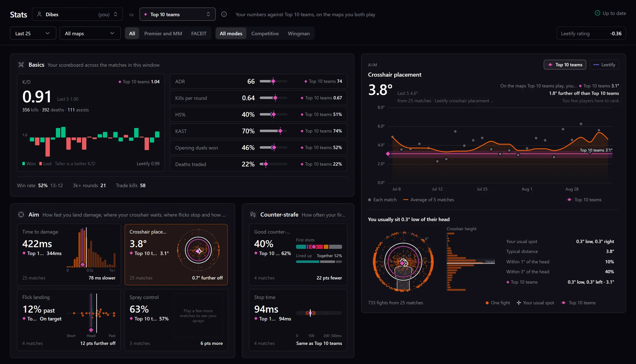
Task: Open the Top 10 teams comparison dropdown
Action: 177,14
